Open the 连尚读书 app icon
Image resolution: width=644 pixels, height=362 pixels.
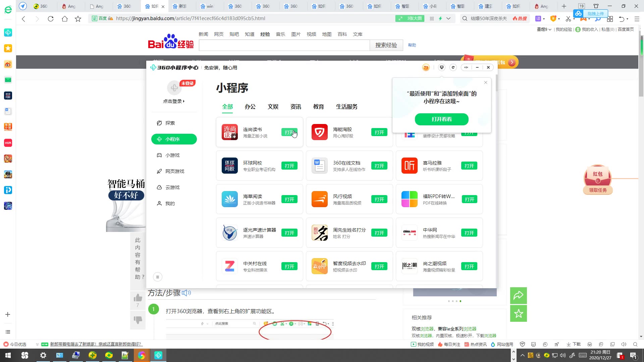tap(230, 132)
